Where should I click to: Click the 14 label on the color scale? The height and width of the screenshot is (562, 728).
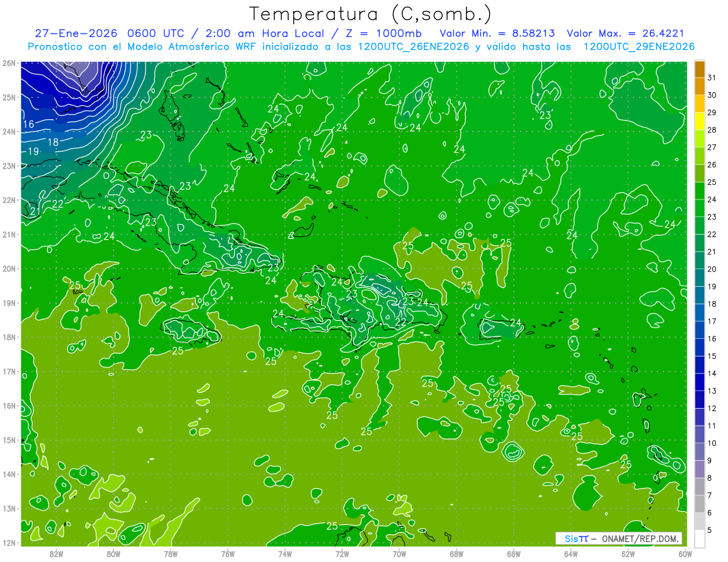712,373
